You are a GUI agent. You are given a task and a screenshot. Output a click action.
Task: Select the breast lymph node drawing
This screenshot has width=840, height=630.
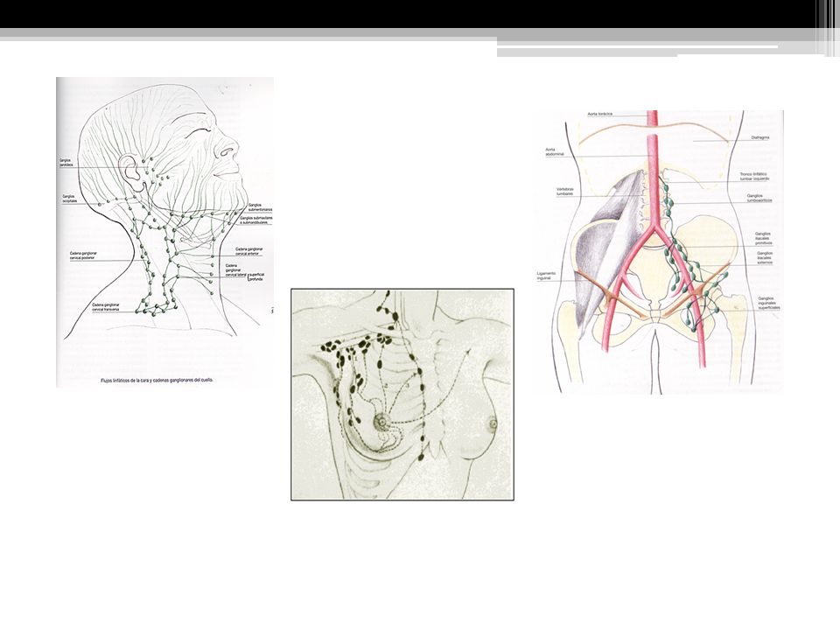click(x=402, y=395)
